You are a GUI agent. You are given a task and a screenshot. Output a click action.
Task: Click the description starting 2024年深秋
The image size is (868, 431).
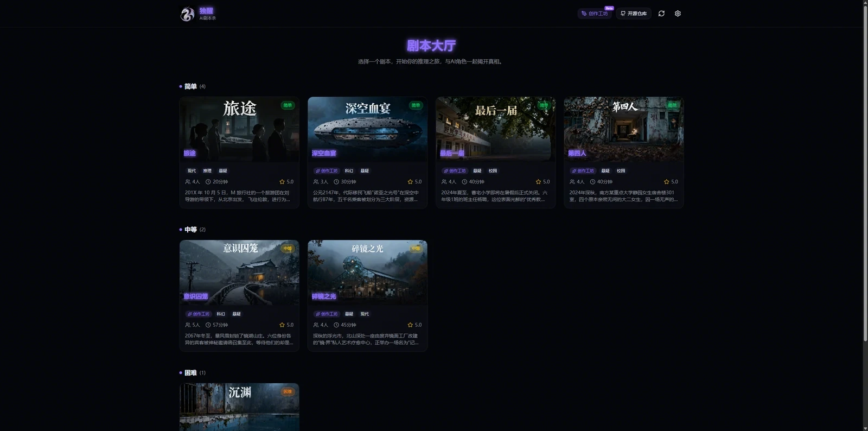pyautogui.click(x=623, y=196)
